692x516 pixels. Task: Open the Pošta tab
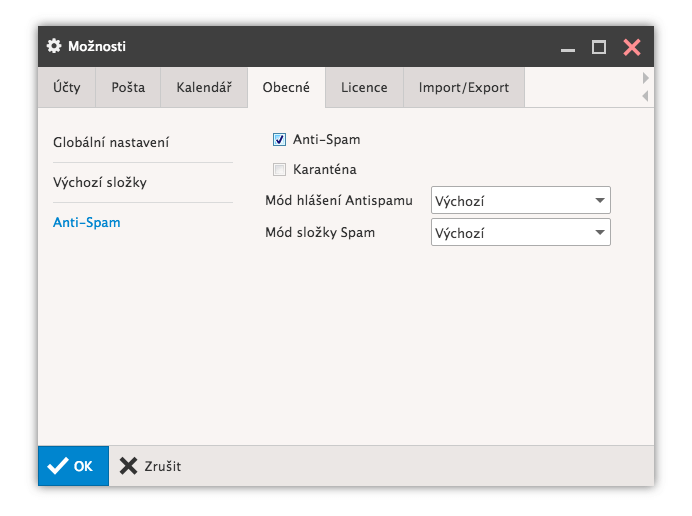(128, 87)
